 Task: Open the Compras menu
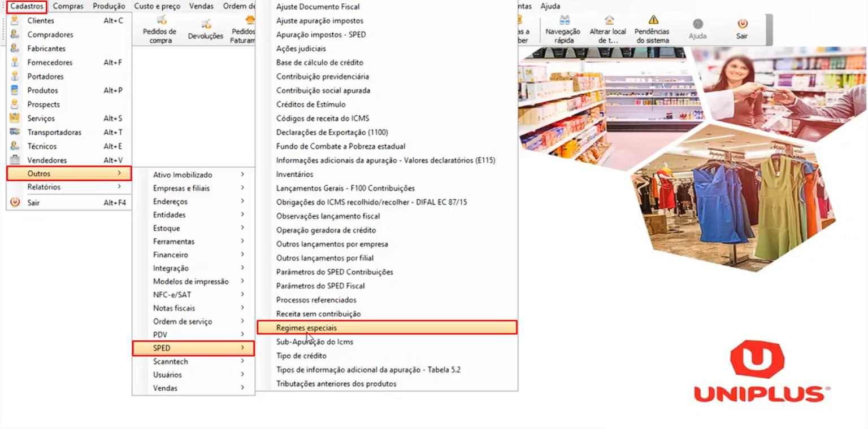click(x=68, y=6)
